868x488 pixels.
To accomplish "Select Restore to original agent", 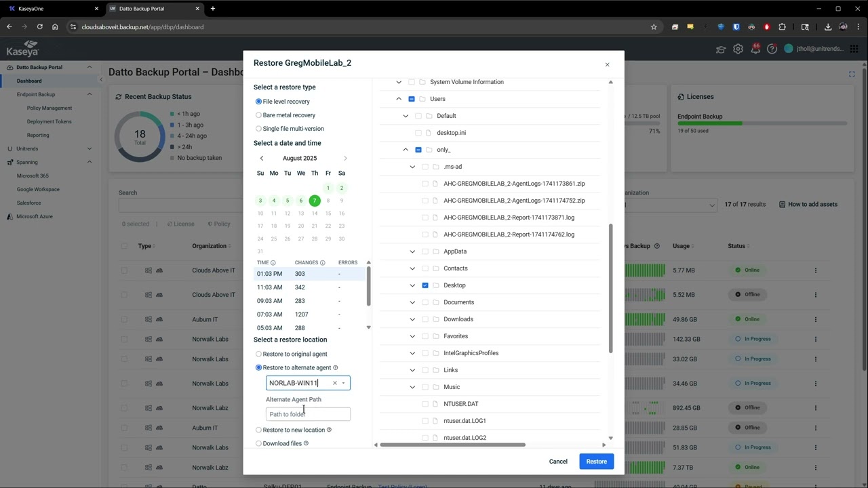I will [258, 354].
